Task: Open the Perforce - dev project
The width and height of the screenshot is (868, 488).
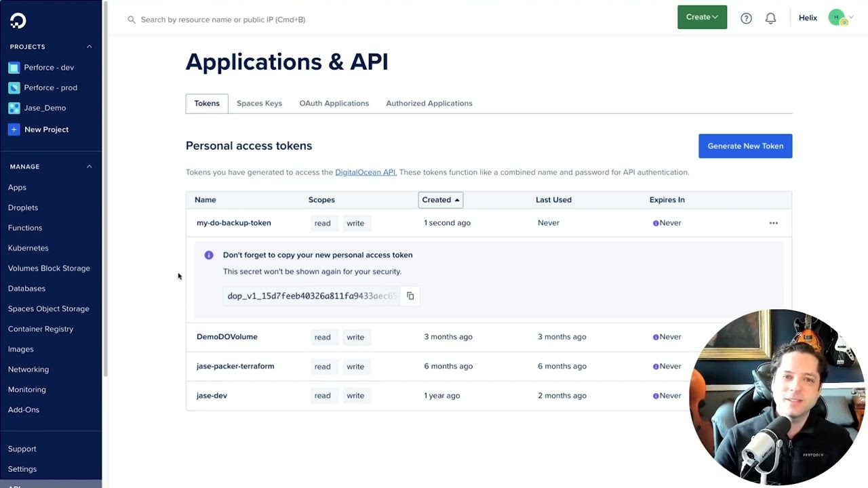Action: (49, 68)
